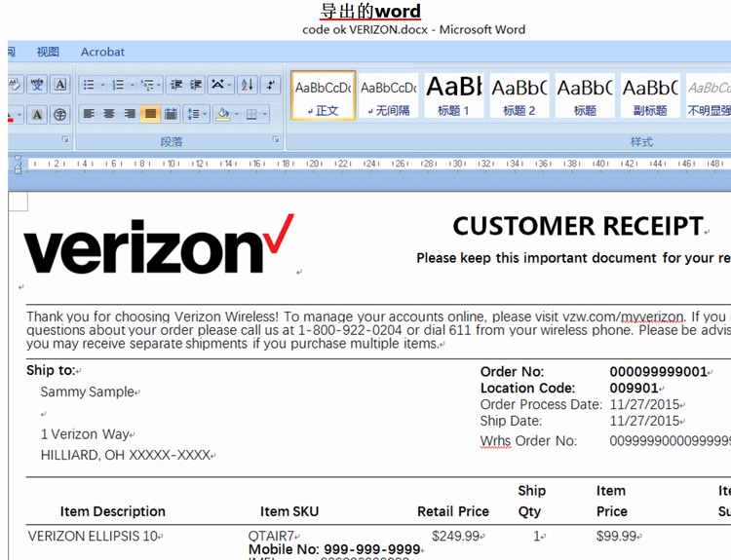Screen dimensions: 731x560
Task: Open the paragraph (段落) dialog launcher
Action: point(276,139)
